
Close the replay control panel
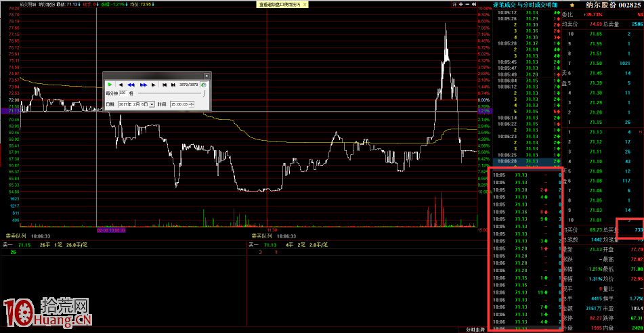tap(207, 76)
